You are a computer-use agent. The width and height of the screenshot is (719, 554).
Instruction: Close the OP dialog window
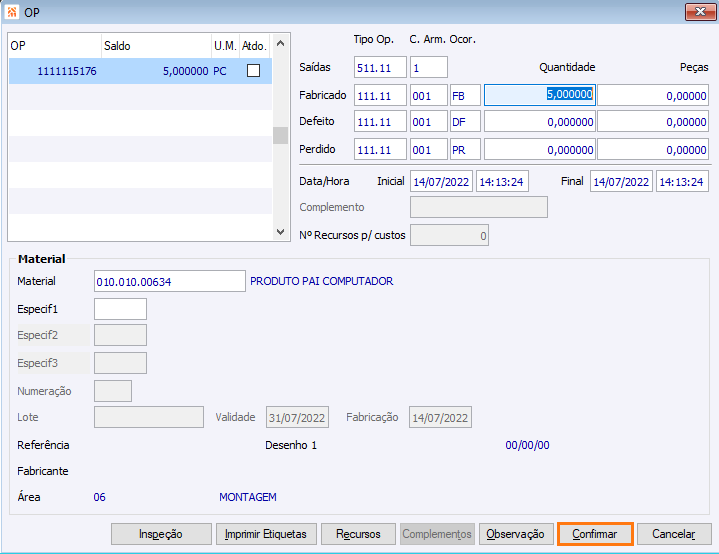(x=700, y=12)
